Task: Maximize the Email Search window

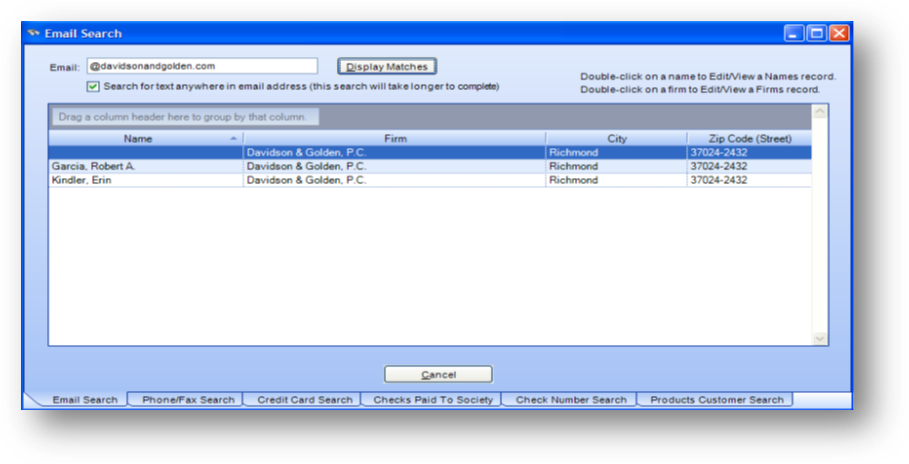Action: click(x=816, y=33)
